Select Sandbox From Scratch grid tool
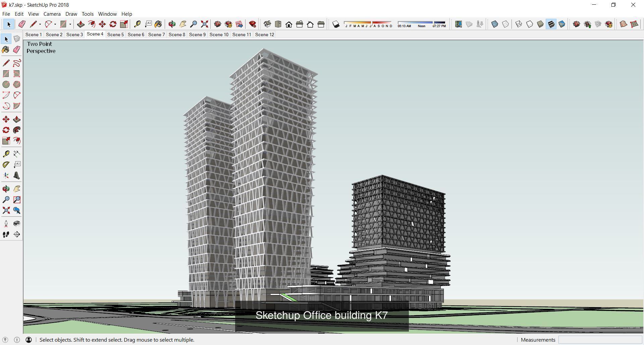644x345 pixels. [x=634, y=24]
